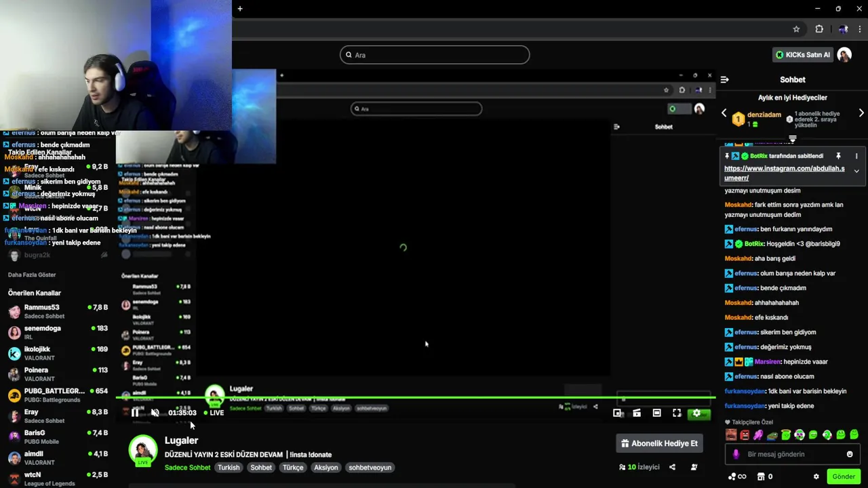
Task: Open ikolojikk VALORANT channel
Action: tap(58, 353)
